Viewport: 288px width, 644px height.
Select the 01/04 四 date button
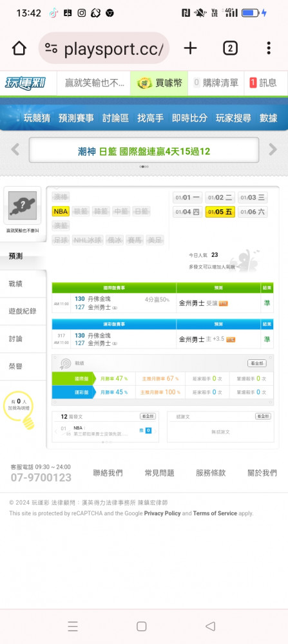187,212
